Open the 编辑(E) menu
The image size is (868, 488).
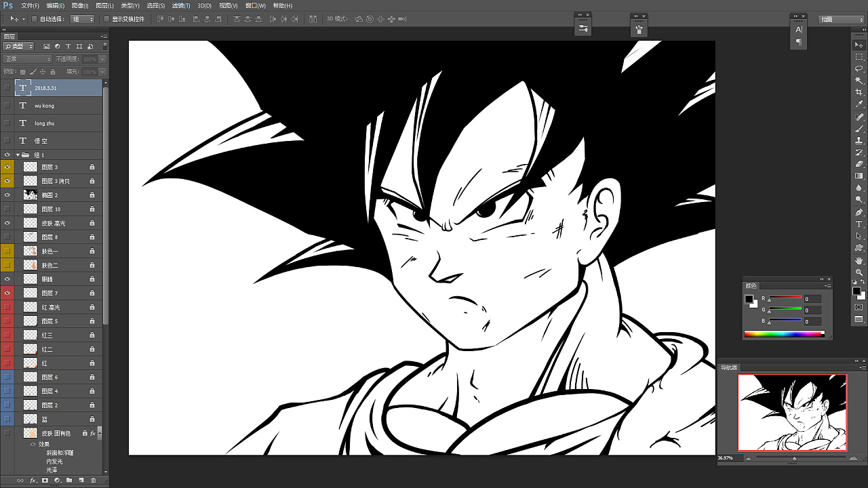point(56,5)
